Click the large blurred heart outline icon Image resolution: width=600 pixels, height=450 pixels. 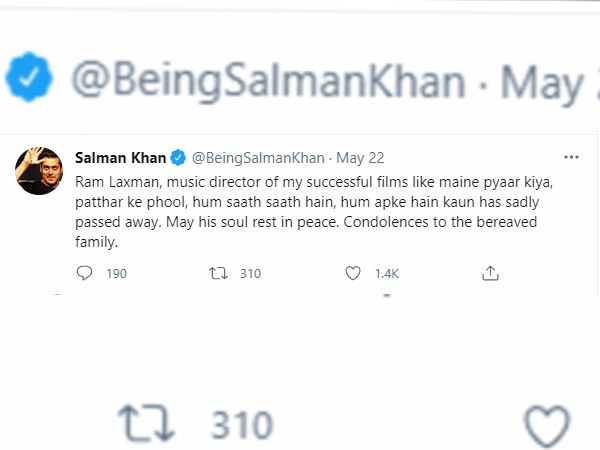pos(546,427)
